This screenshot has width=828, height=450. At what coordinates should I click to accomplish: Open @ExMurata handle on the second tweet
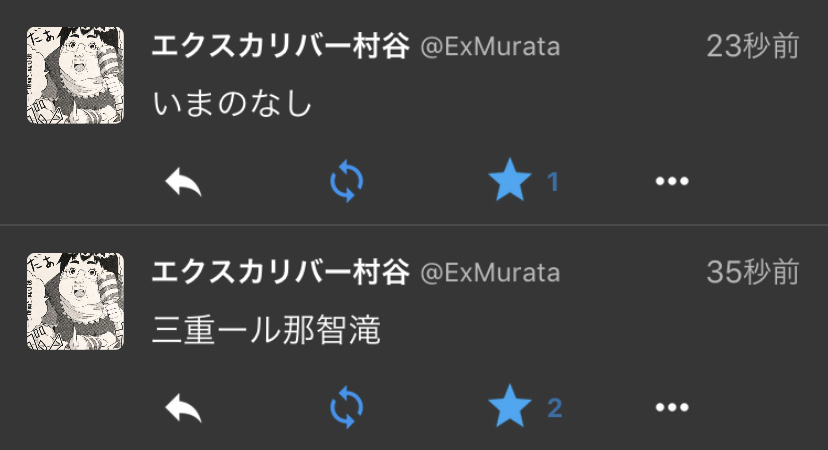[490, 273]
